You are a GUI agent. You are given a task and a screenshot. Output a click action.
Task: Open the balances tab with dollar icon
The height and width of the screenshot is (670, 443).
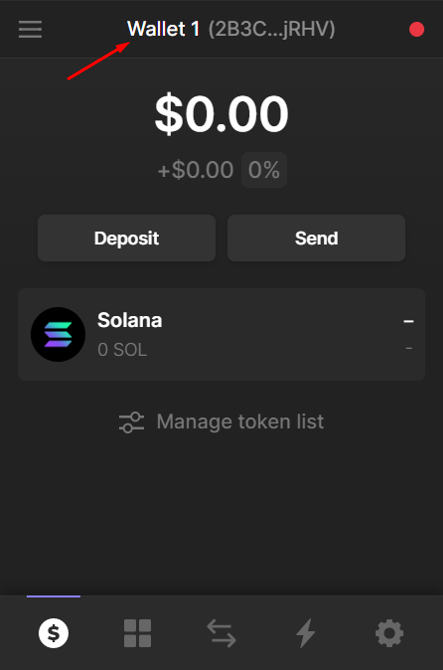coord(53,633)
